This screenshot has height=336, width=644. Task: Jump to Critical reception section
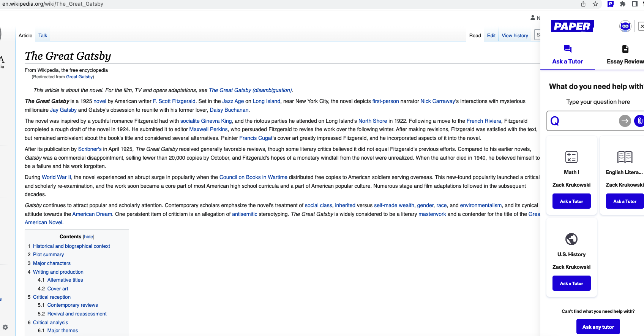pyautogui.click(x=52, y=297)
